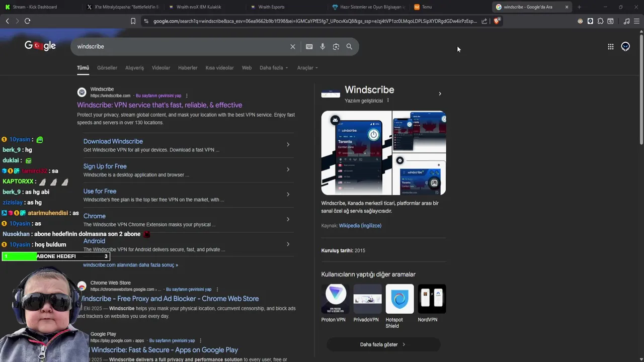Click the address bar URL
Screen dimensions: 644x362
(315, 21)
